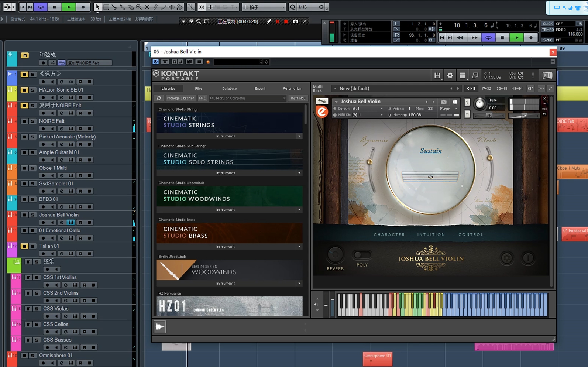Click stop in the transport panel
Image resolution: width=588 pixels, height=367 pixels.
click(502, 38)
